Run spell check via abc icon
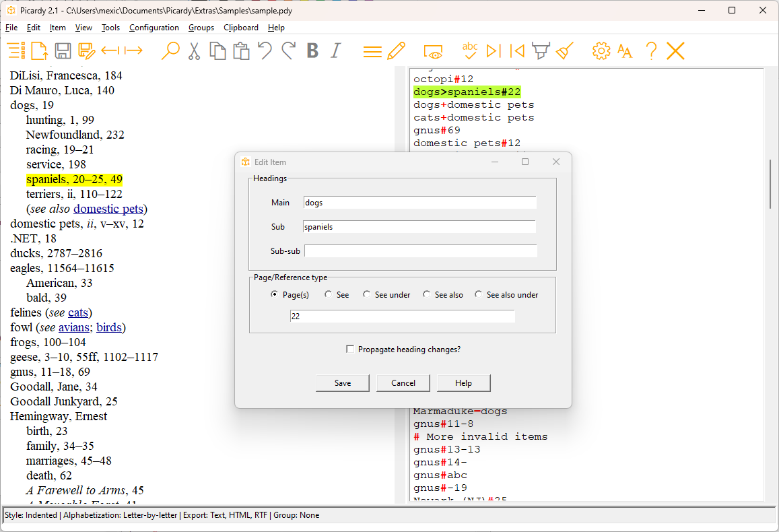The height and width of the screenshot is (532, 779). pos(469,51)
